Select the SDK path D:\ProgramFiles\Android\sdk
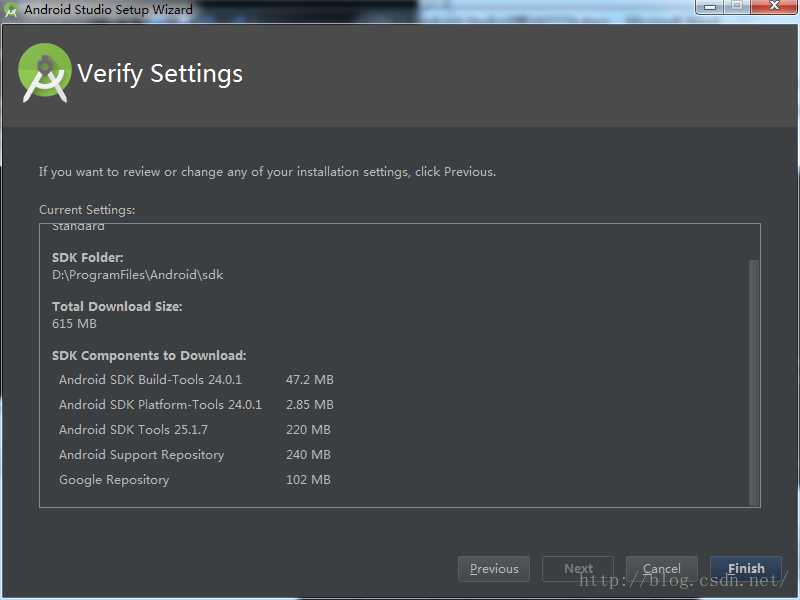800x600 pixels. pyautogui.click(x=138, y=275)
